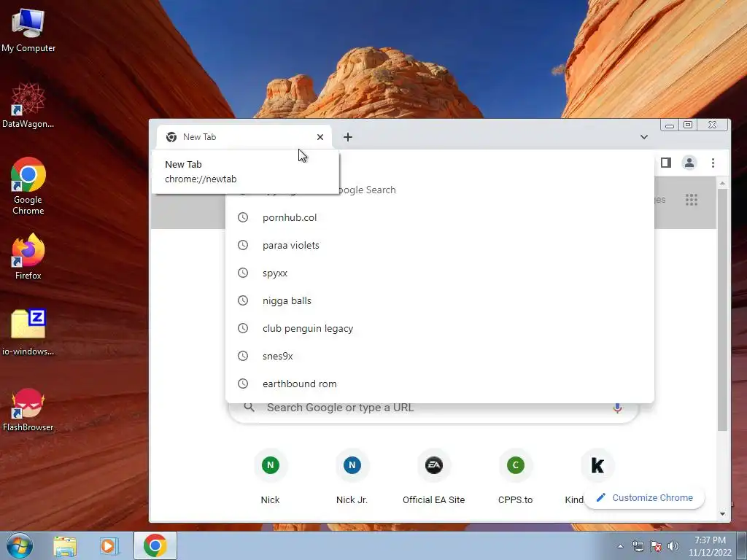Select snes9x history suggestion
The height and width of the screenshot is (560, 747).
[x=440, y=356]
